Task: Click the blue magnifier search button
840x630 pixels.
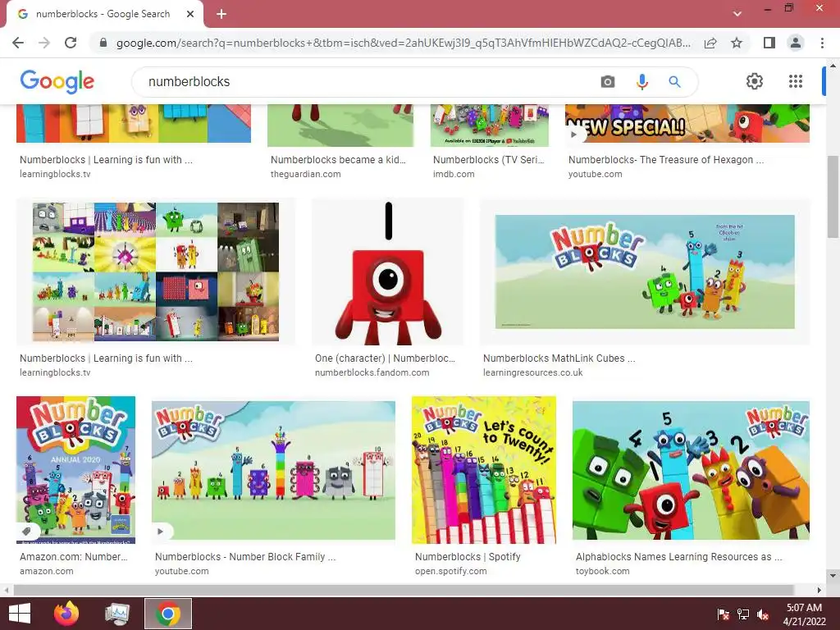Action: pyautogui.click(x=674, y=82)
